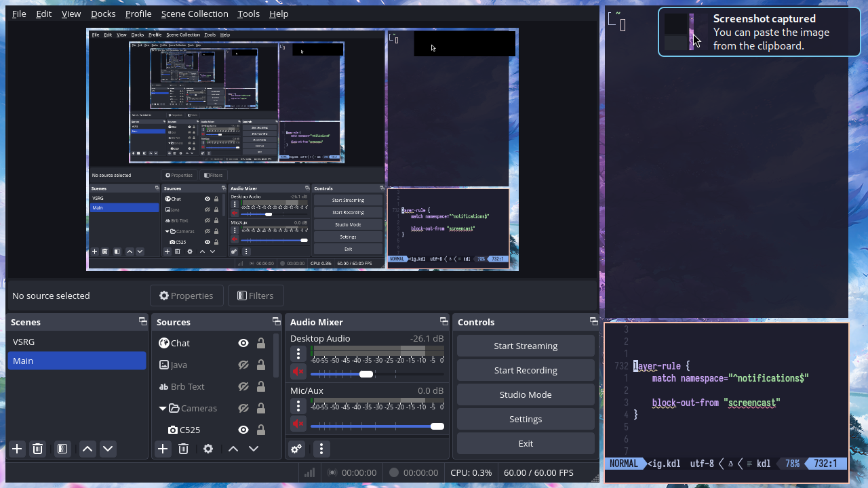Start Streaming
The height and width of the screenshot is (488, 868).
pos(526,346)
